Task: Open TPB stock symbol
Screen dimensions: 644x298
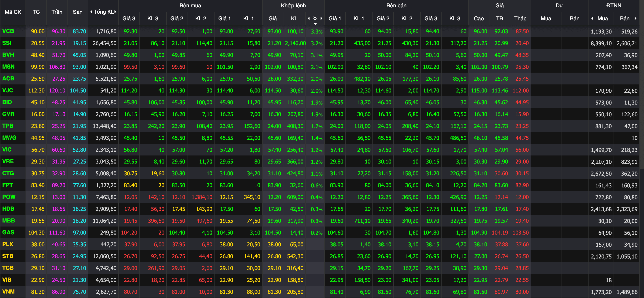Action: pos(8,126)
